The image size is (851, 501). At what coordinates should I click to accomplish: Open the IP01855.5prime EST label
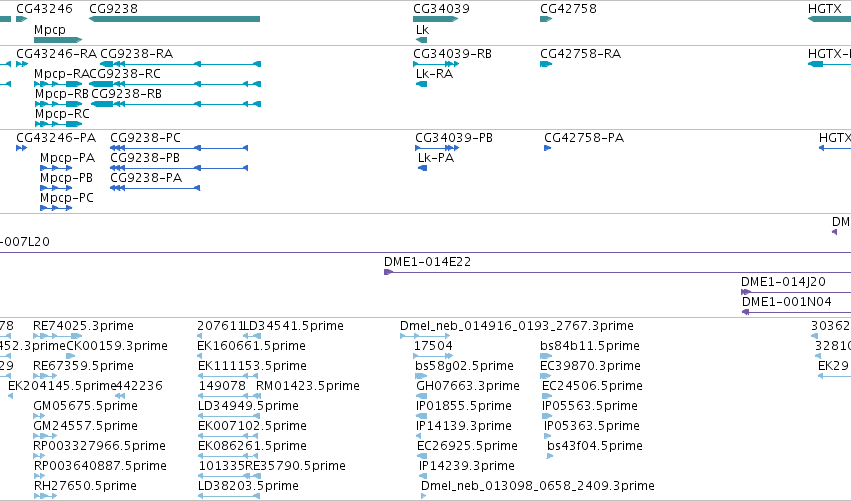tap(463, 407)
